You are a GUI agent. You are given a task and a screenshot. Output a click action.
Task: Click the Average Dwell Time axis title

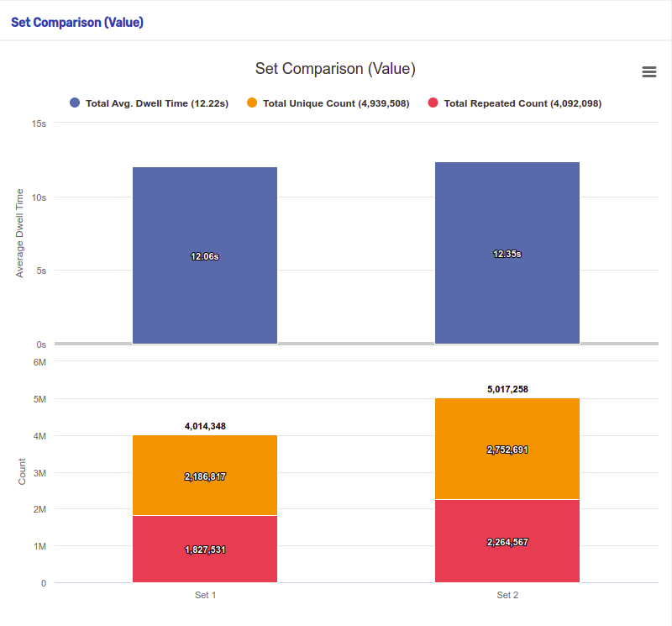(x=19, y=234)
